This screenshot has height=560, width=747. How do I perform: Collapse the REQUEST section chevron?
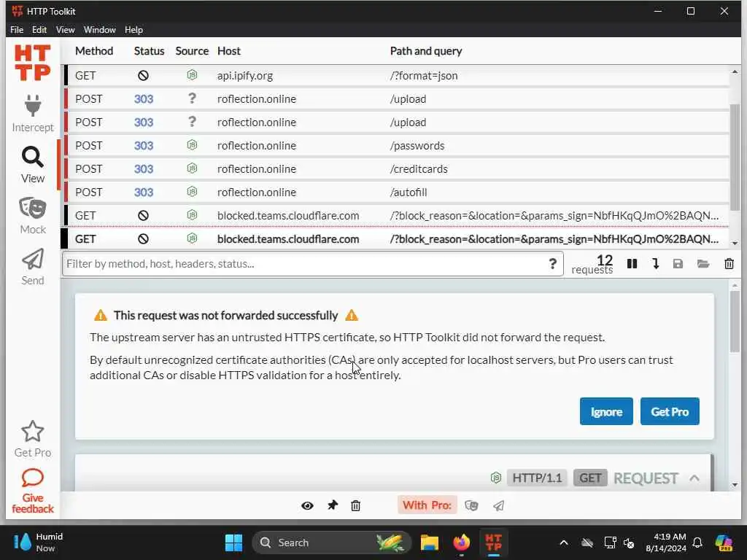coord(694,478)
